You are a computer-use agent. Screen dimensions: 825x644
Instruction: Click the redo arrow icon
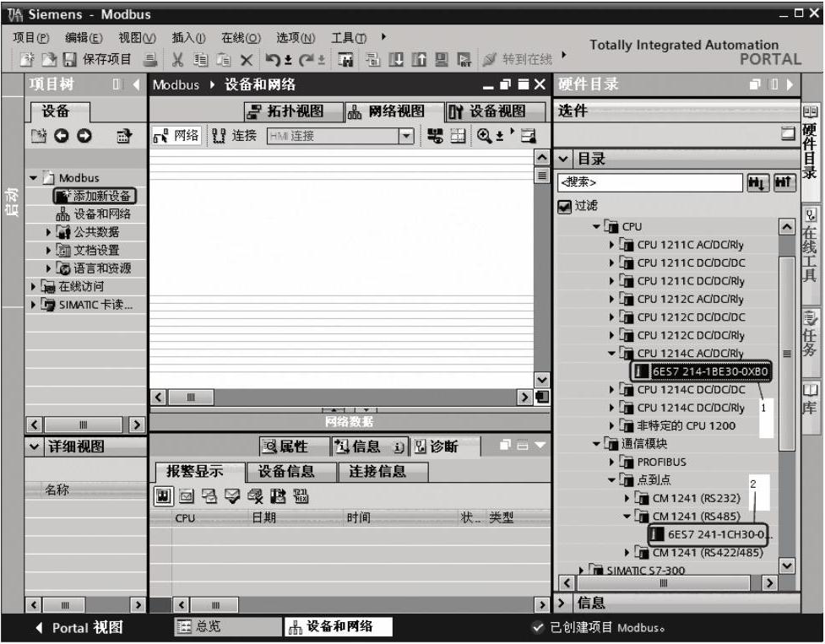tap(306, 60)
